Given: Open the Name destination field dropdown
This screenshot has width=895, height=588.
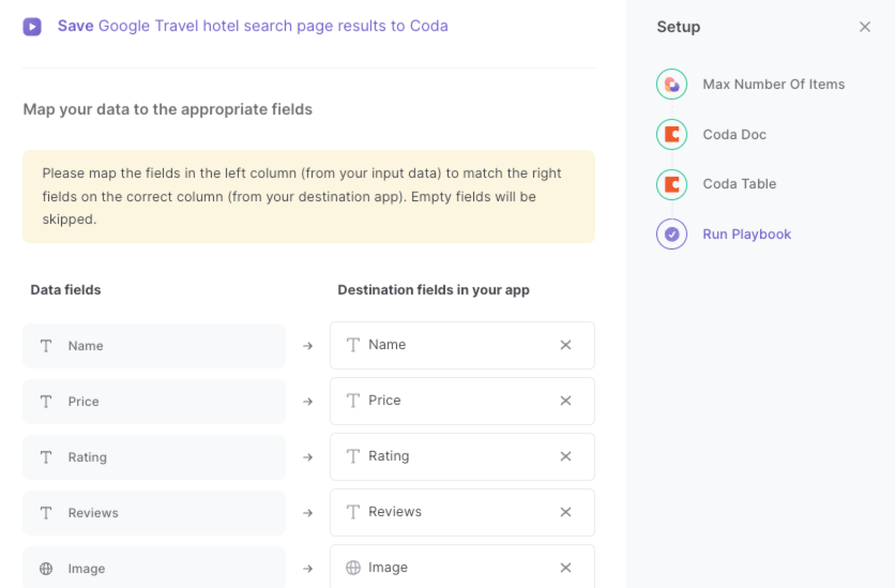Looking at the screenshot, I should point(462,345).
